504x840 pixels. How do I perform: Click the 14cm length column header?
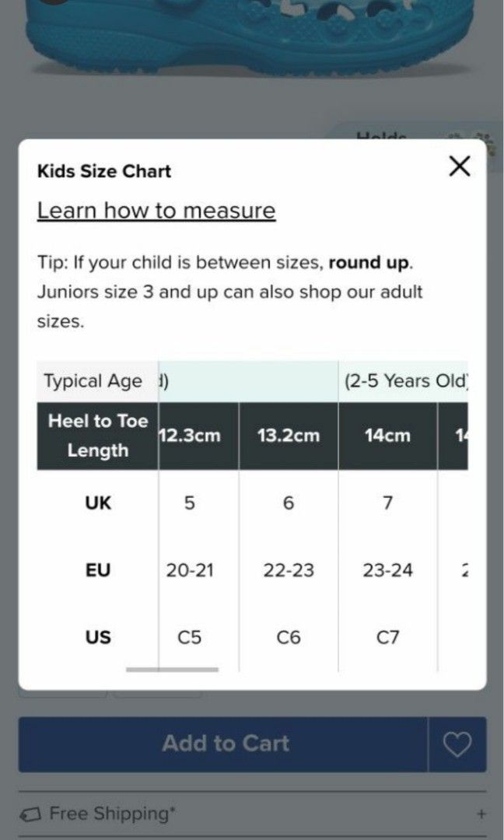coord(388,436)
